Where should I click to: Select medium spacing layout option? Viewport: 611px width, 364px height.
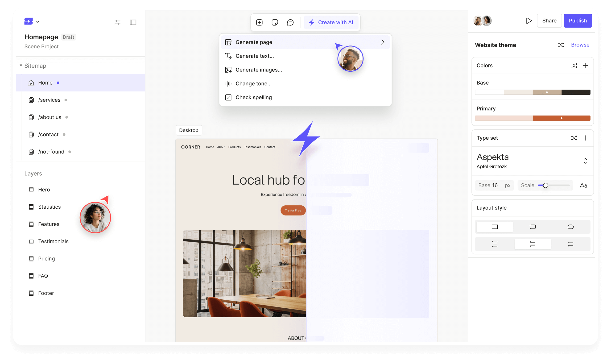coord(532,244)
